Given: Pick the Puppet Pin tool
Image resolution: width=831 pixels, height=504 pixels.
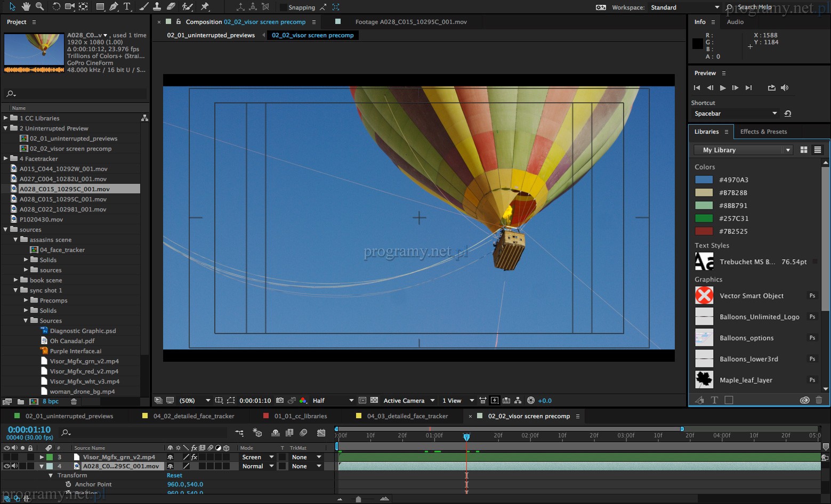Looking at the screenshot, I should 205,6.
